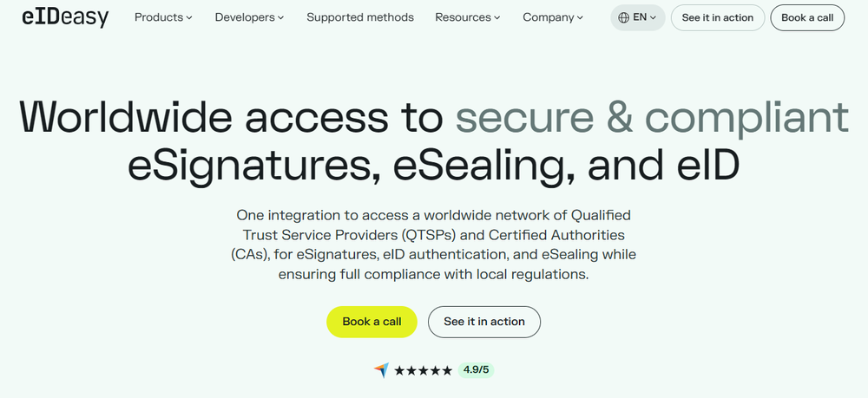Click the eIDeasy logo
This screenshot has height=398, width=868.
(x=65, y=17)
